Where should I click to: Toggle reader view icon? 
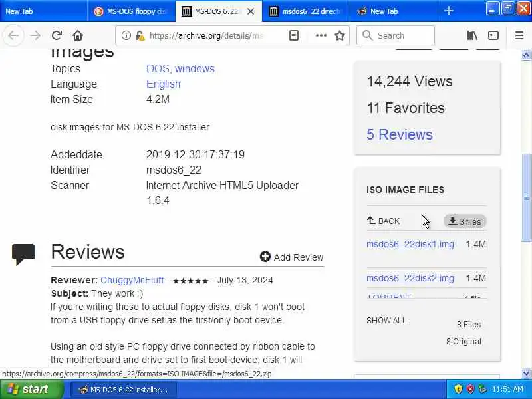[294, 35]
